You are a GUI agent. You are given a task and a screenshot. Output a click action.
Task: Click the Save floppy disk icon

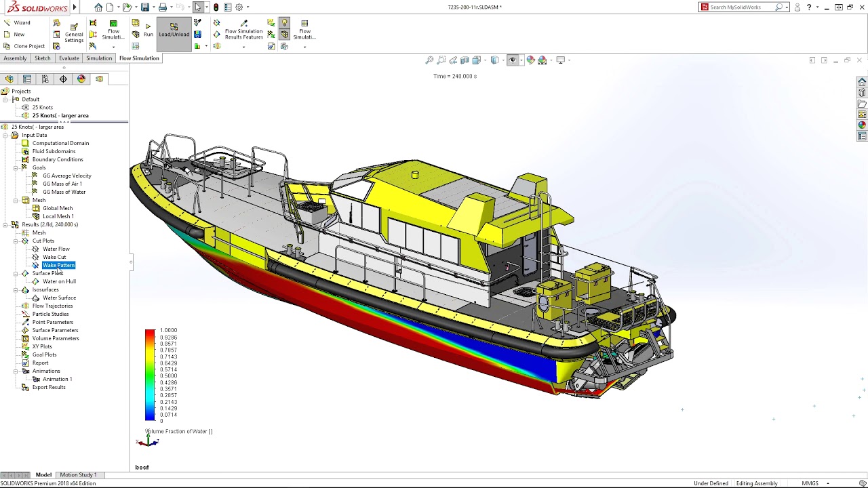tap(144, 7)
